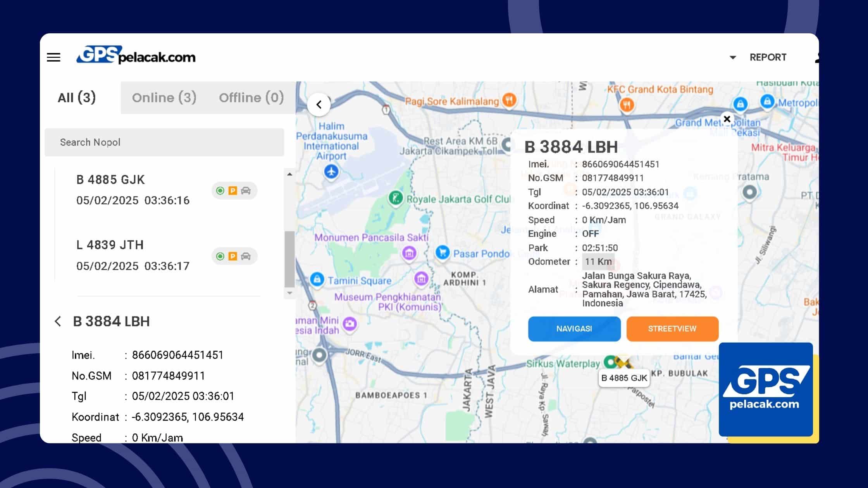Click Royale Jakarta Golf Club marker

point(396,199)
